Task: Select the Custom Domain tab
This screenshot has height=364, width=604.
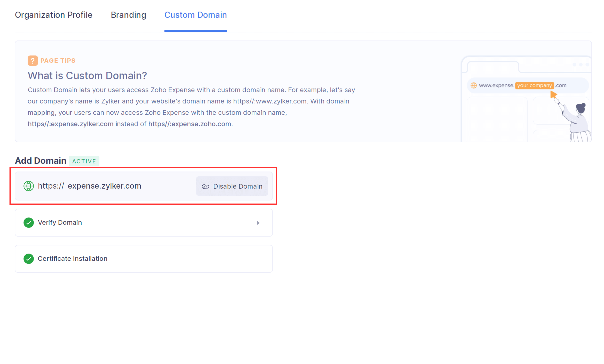Action: click(195, 15)
